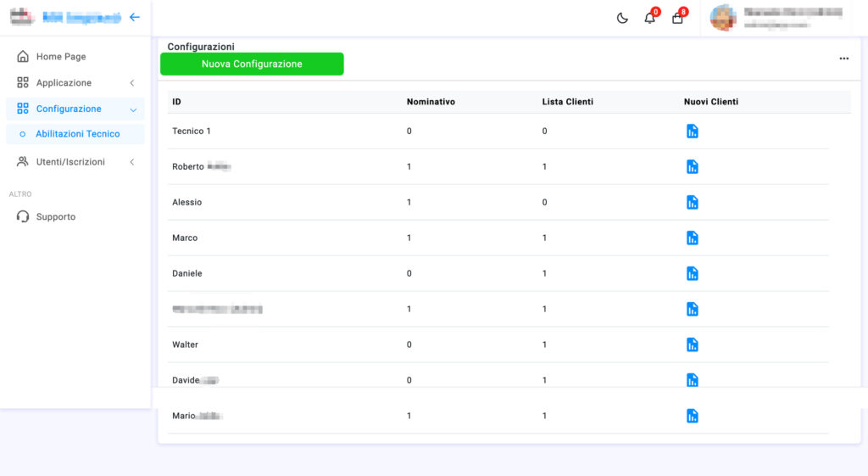Open the report icon for Tecnico 1

click(x=692, y=132)
